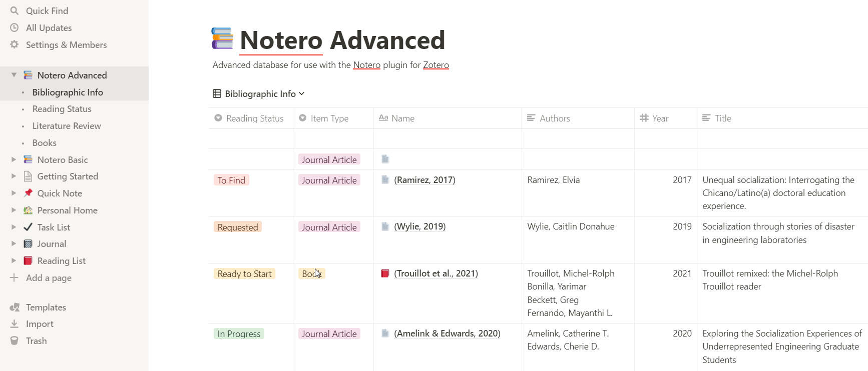The height and width of the screenshot is (371, 868).
Task: Click the Trash bin icon
Action: (x=15, y=340)
